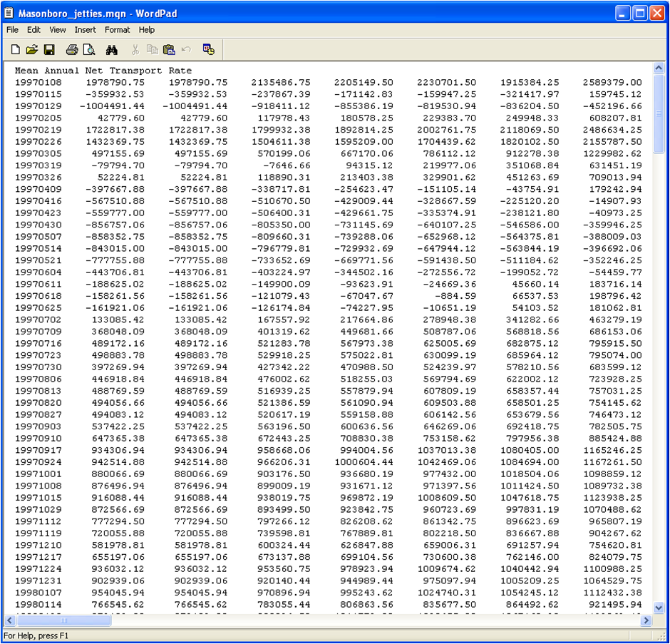The height and width of the screenshot is (644, 670).
Task: Click date entry 19970702
Action: coord(38,320)
